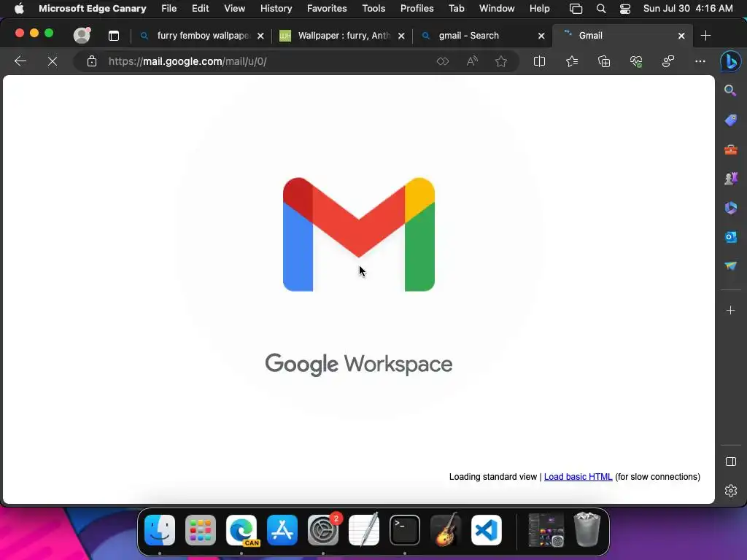The width and height of the screenshot is (747, 560).
Task: Open Terminal from the Dock
Action: 404,530
